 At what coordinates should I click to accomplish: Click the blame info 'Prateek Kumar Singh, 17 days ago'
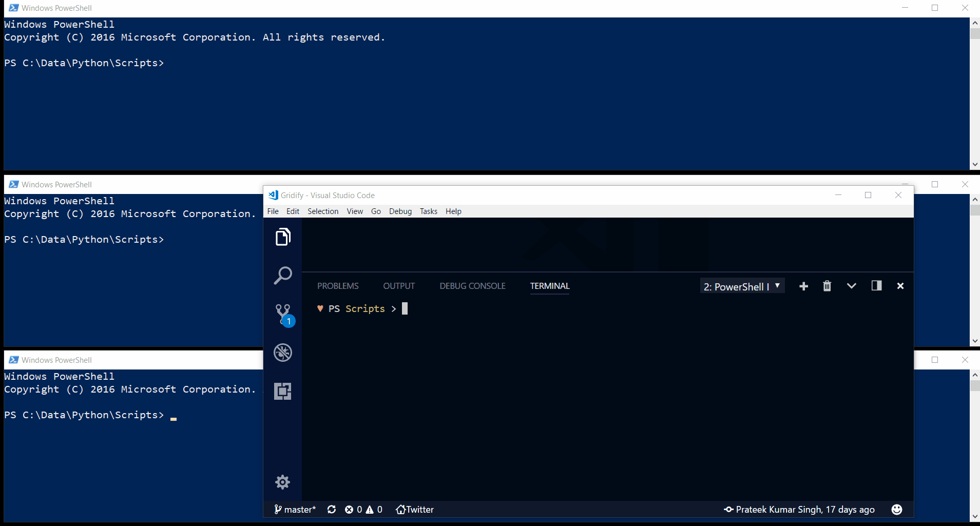tap(799, 510)
